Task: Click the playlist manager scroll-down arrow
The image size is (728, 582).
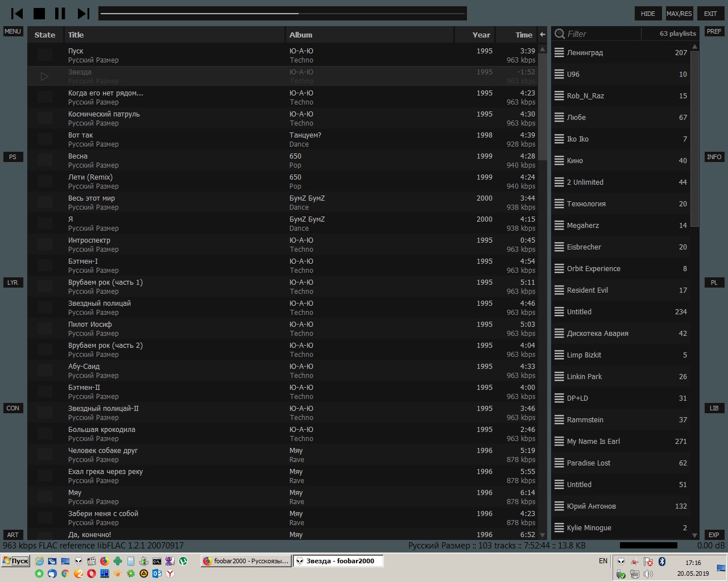Action: pyautogui.click(x=694, y=535)
